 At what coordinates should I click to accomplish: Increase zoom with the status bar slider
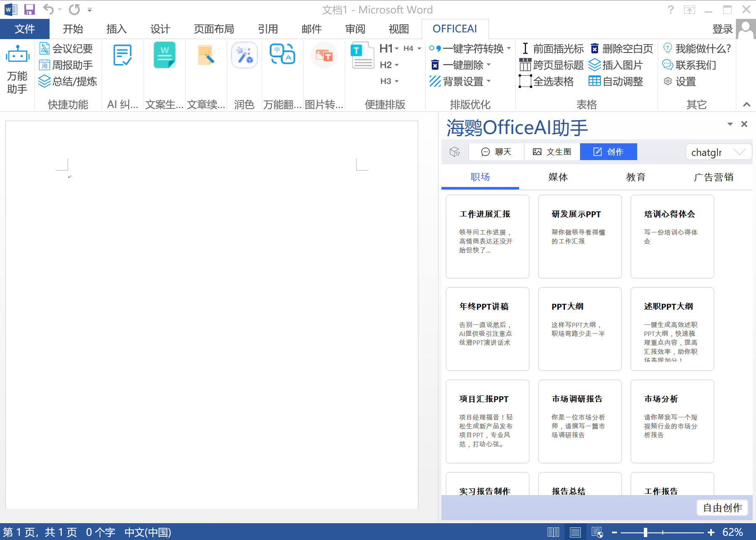point(711,531)
